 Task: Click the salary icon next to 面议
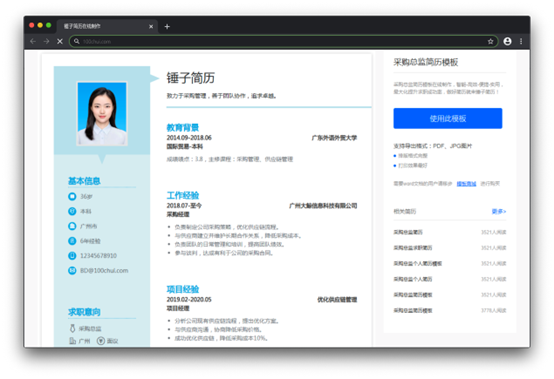tap(101, 341)
